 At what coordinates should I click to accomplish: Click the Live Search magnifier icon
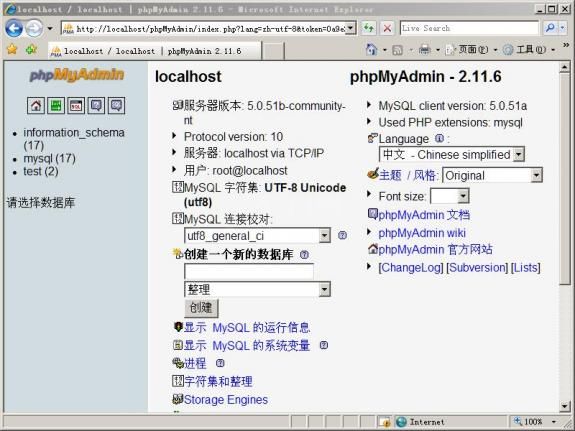[550, 28]
